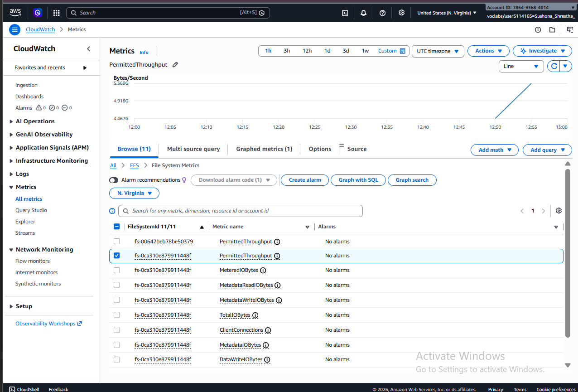Open table preferences gear icon
Screen dimensions: 578x392
point(559,211)
